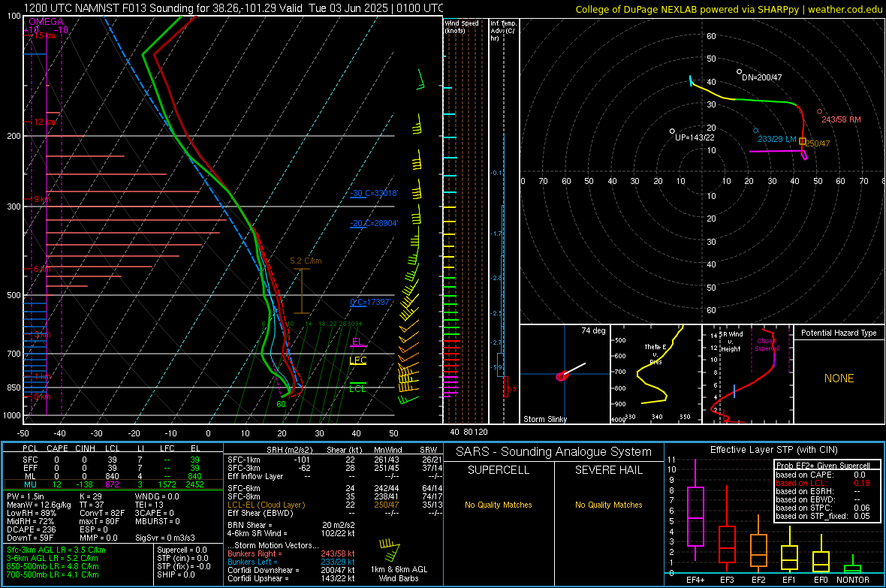
Task: Click the blue LM circle marker on hodograph
Action: (x=755, y=131)
